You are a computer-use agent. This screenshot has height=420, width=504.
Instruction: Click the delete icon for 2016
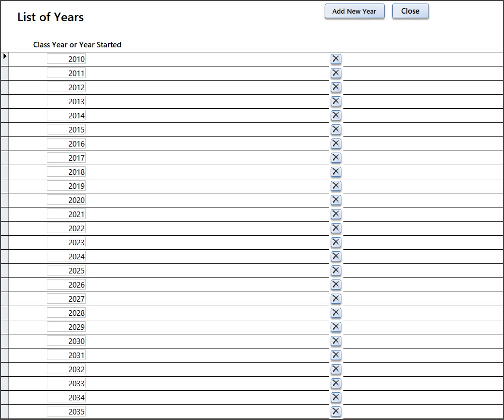336,144
